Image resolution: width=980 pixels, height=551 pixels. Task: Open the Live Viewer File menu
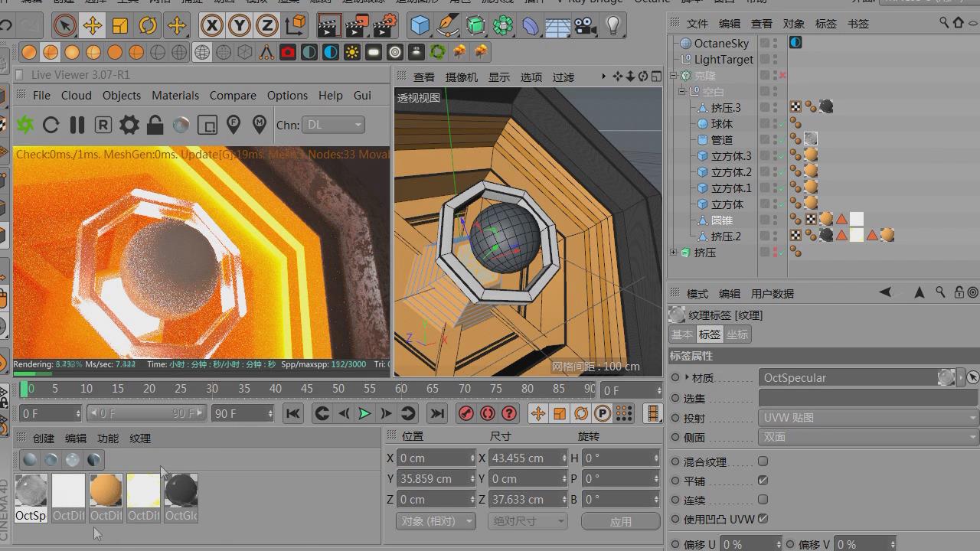point(41,95)
